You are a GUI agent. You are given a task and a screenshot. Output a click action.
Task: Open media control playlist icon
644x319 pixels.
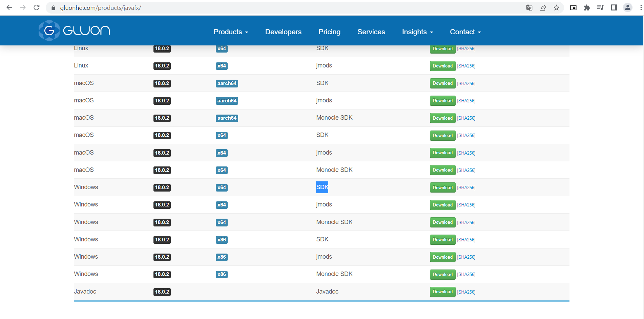coord(600,8)
